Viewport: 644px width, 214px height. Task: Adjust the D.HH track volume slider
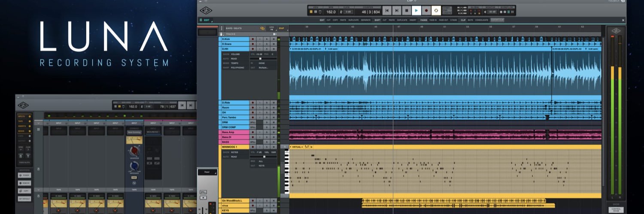tap(263, 59)
